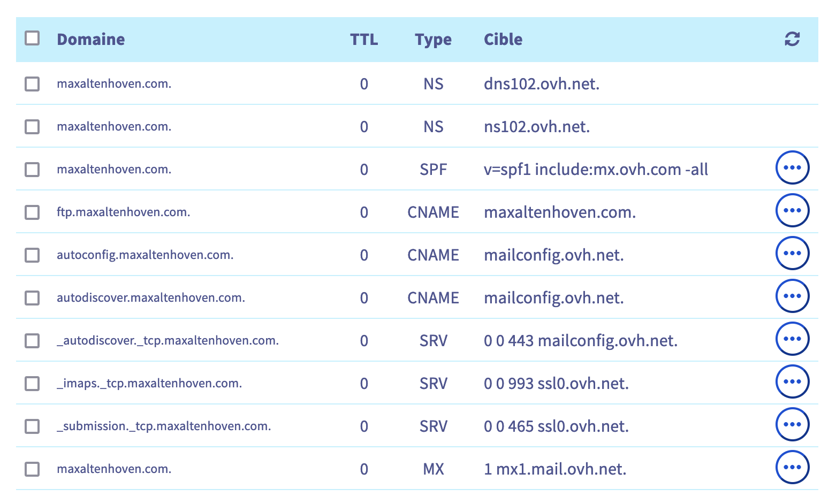Check the ns102.ovh.net NS record box

(32, 127)
